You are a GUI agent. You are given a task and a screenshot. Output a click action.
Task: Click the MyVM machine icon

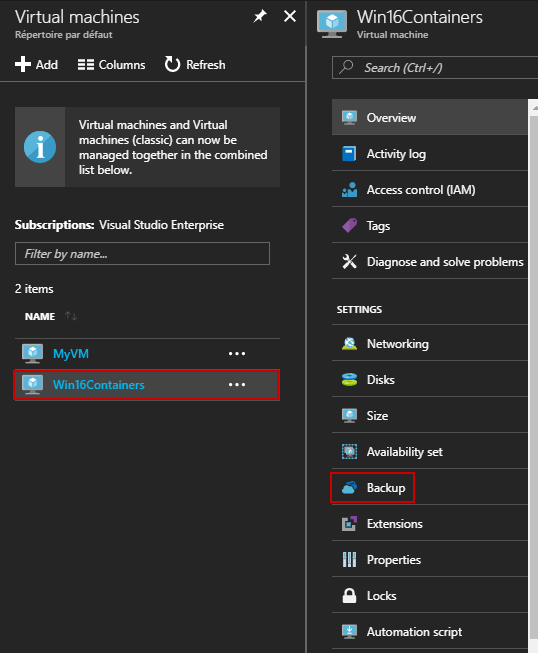(32, 354)
